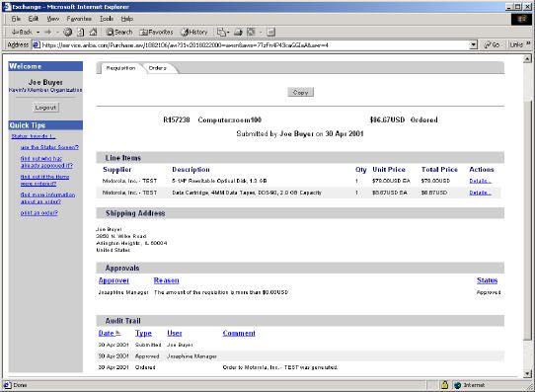Screen dimensions: 535x392
Task: Sort audit trail by User column
Action: [175, 334]
